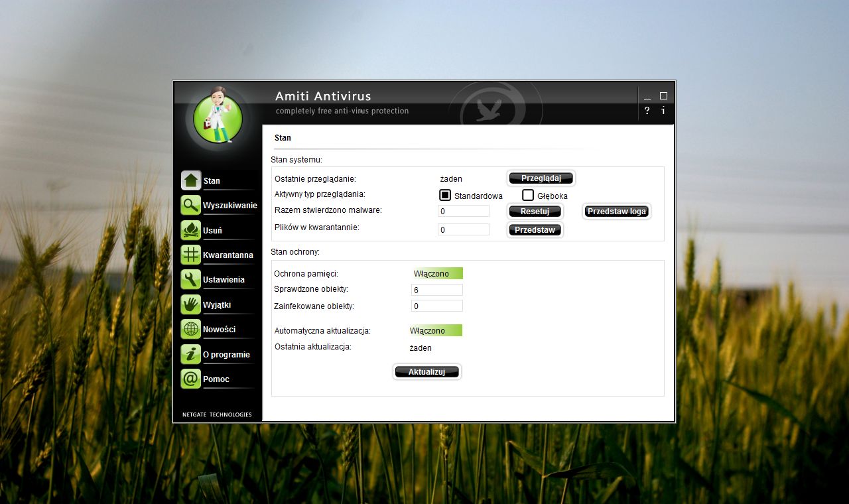Screen dimensions: 849x504
Task: Open the Kwarantanna grid icon
Action: 191,255
